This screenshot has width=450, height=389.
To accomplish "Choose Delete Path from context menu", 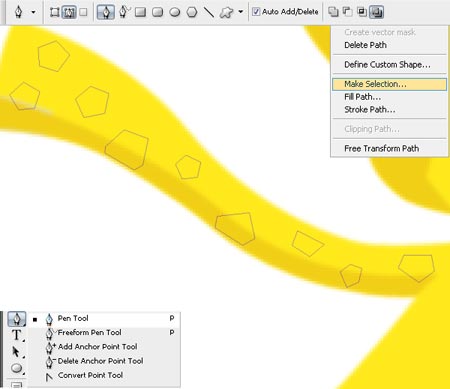I will 389,45.
